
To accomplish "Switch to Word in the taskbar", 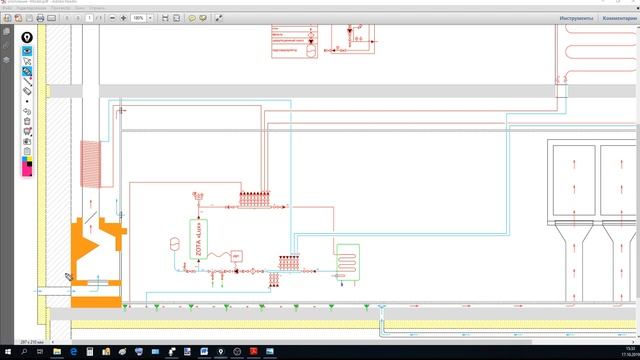I will (x=204, y=351).
